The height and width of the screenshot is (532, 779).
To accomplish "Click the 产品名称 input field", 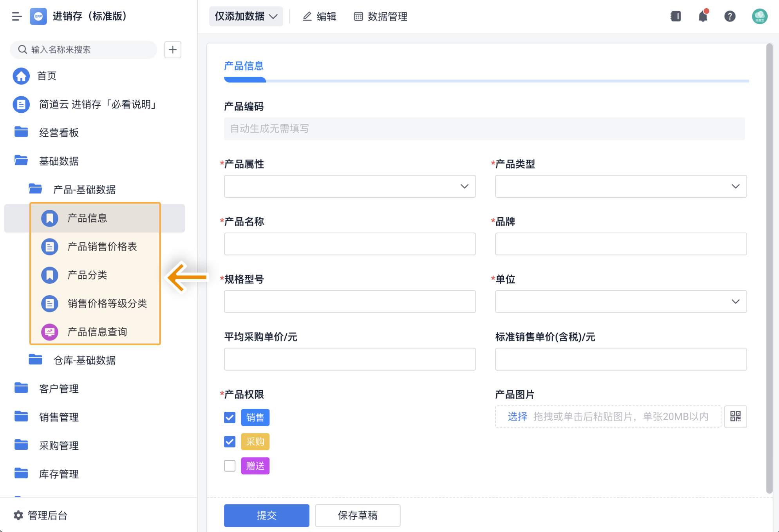I will point(349,244).
